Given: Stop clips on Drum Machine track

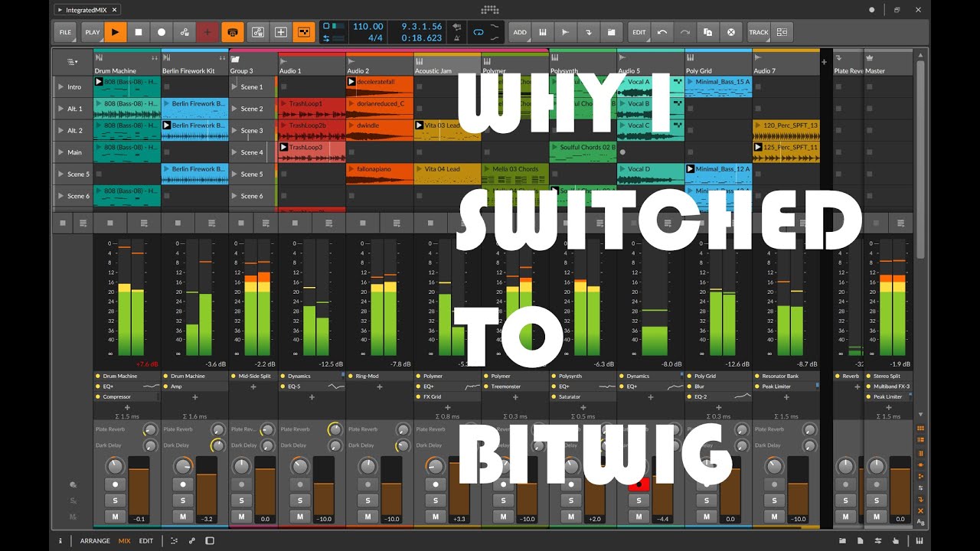Looking at the screenshot, I should tap(109, 223).
